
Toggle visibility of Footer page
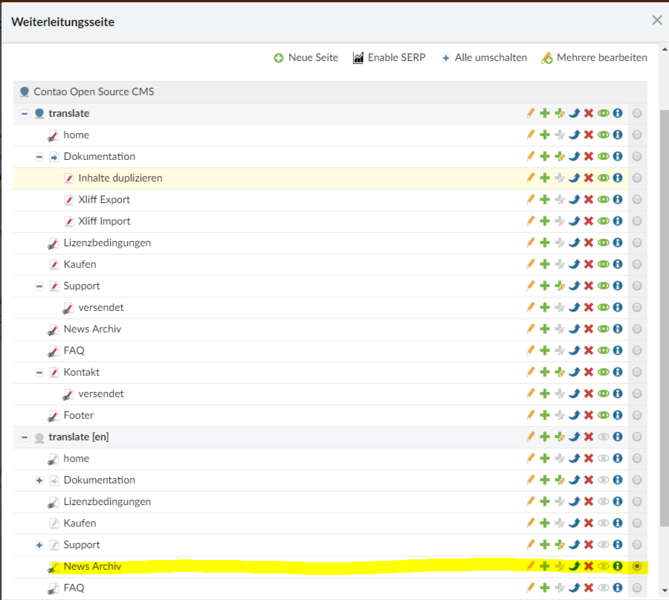[603, 415]
